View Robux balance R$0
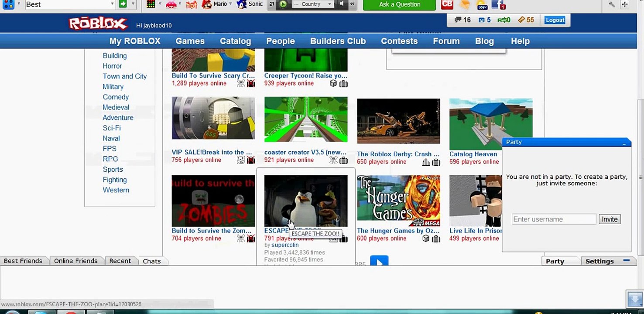 tap(504, 20)
